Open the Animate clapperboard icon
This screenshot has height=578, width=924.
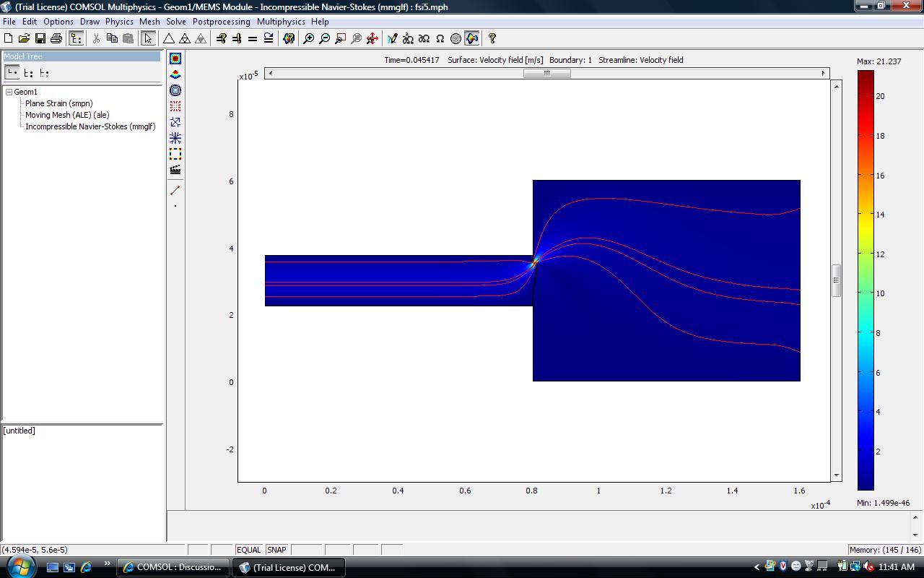coord(175,170)
